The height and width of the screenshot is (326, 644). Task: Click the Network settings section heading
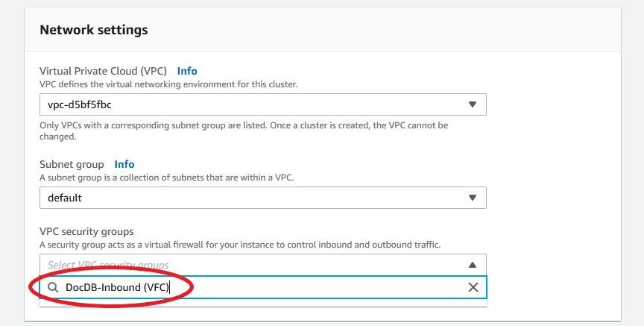coord(93,30)
